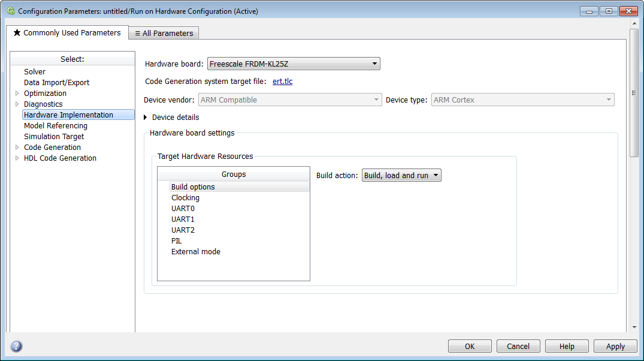The width and height of the screenshot is (644, 361).
Task: Choose UART0 in the Groups list
Action: coord(183,209)
